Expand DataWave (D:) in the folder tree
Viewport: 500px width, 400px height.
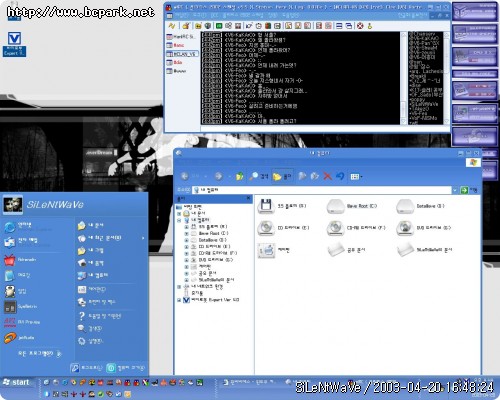tap(186, 240)
